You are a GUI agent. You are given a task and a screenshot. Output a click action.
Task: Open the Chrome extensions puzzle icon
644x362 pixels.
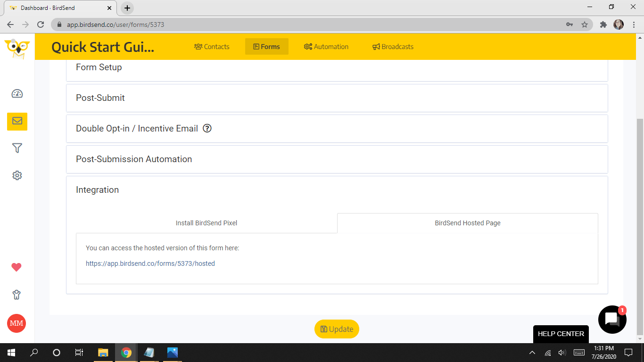pos(603,25)
